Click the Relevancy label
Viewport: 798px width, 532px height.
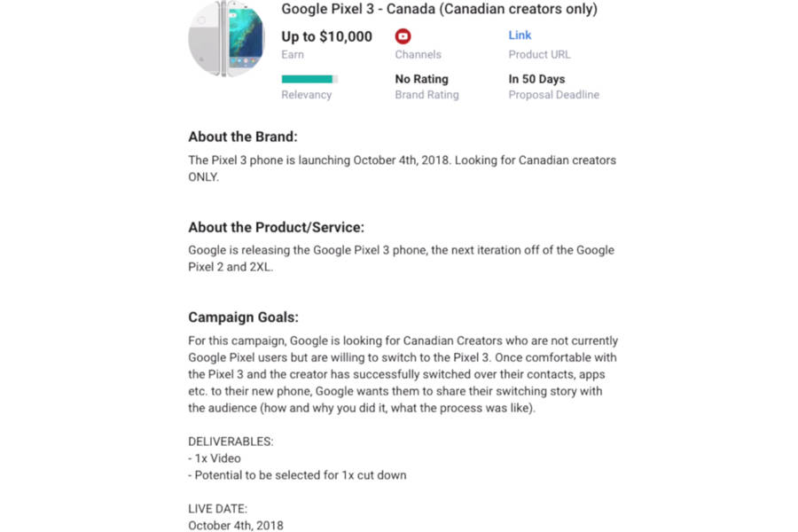pyautogui.click(x=306, y=95)
